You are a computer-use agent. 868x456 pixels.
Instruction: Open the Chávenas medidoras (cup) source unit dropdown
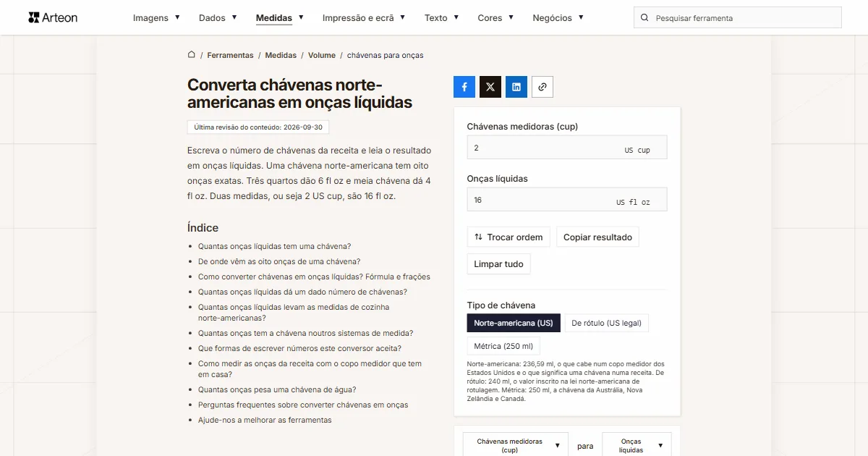pos(516,446)
